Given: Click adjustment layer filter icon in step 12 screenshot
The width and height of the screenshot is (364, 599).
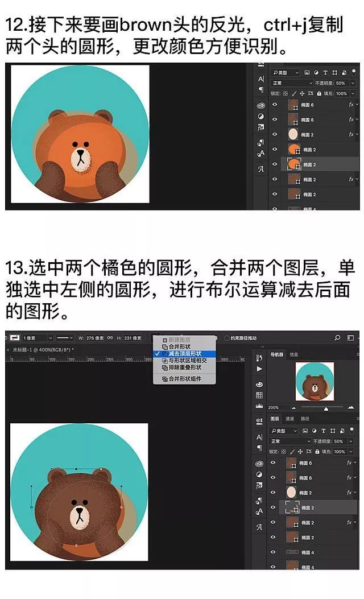Looking at the screenshot, I should coord(316,73).
